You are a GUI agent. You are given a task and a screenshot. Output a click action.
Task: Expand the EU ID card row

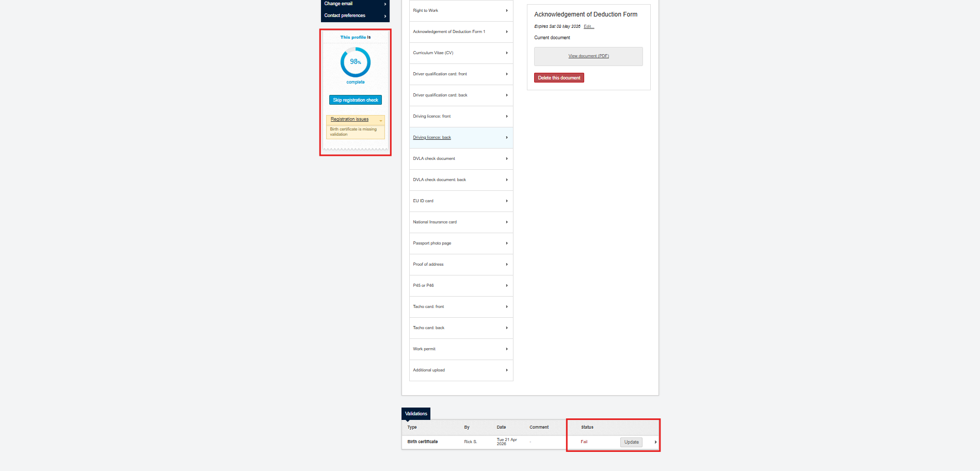click(460, 201)
